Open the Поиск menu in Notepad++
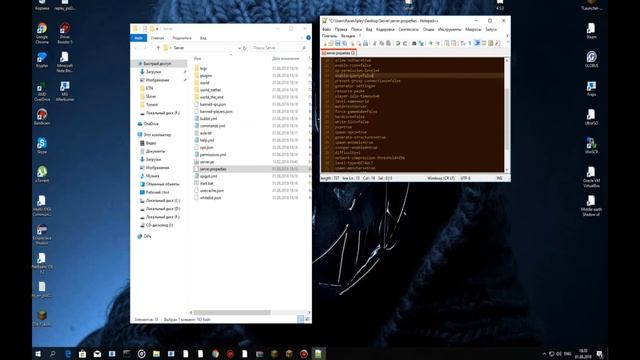This screenshot has width=640, height=360. 356,29
